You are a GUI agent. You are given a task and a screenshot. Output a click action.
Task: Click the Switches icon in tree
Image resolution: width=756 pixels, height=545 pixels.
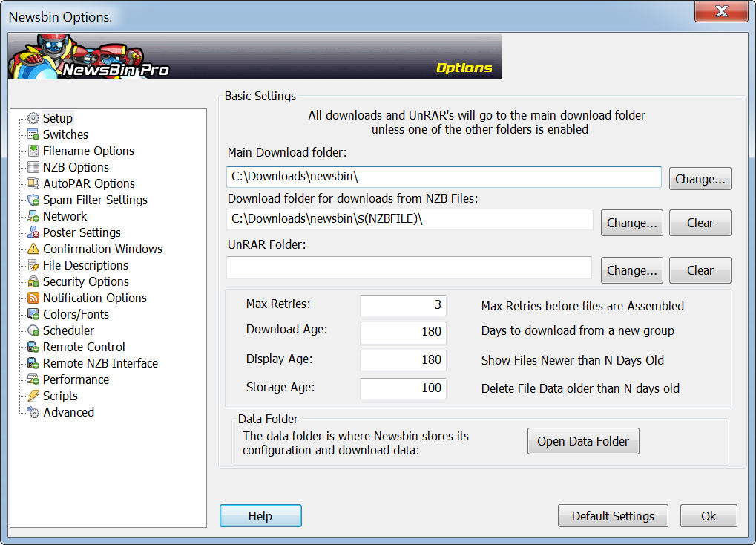click(33, 134)
